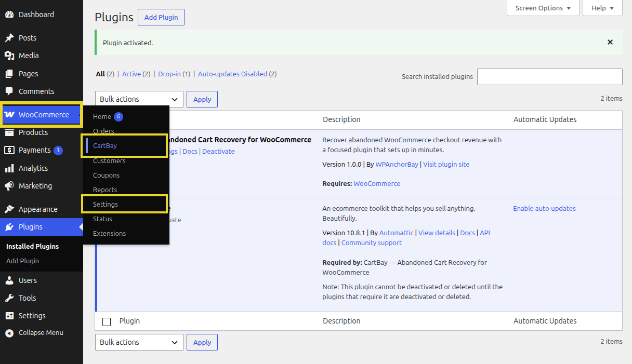Open Add Plugin sidebar submenu item
Viewport: 632px width, 364px height.
click(x=23, y=261)
